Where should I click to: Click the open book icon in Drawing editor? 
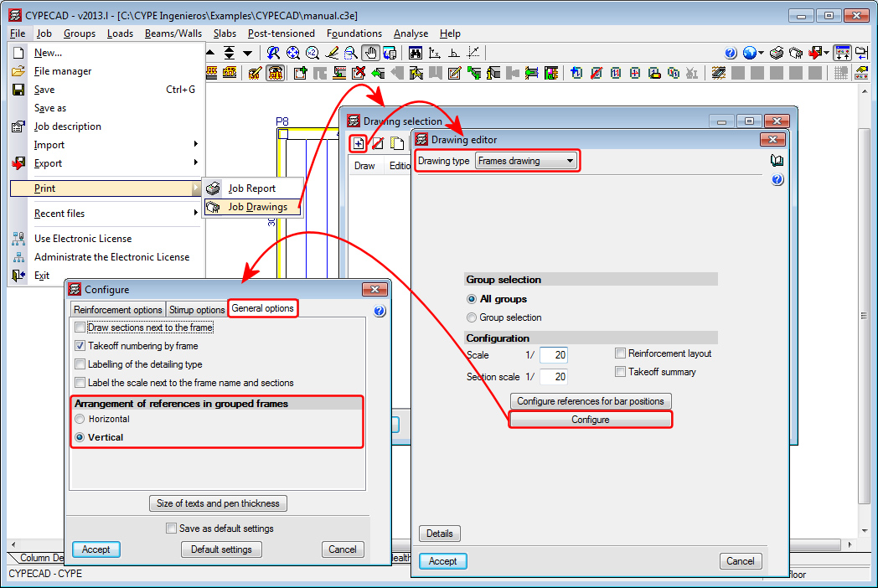point(777,161)
